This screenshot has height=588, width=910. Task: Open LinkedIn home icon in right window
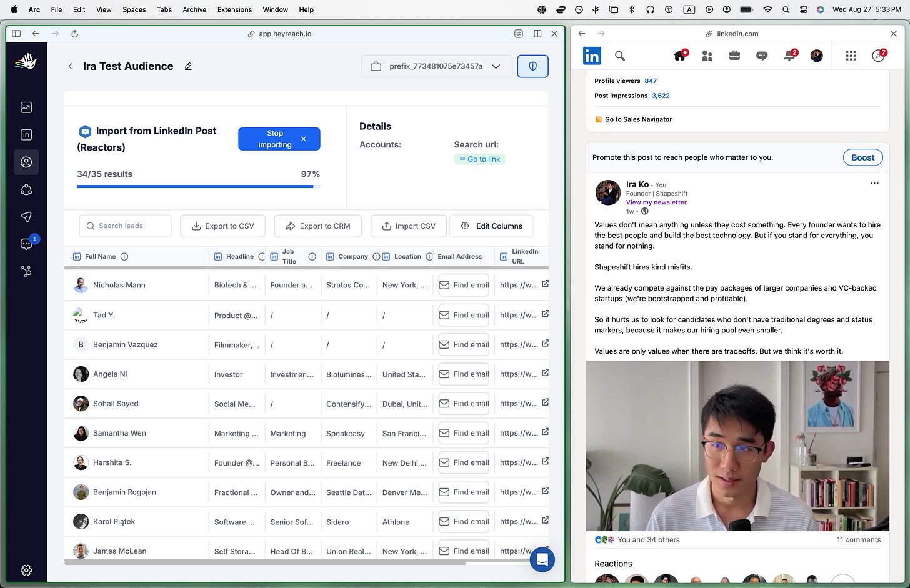tap(680, 56)
